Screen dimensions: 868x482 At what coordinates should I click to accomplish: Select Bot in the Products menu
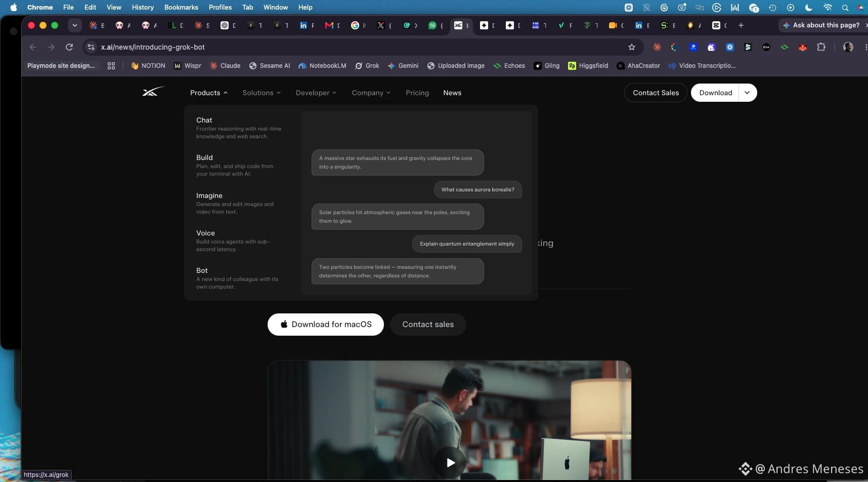coord(239,278)
